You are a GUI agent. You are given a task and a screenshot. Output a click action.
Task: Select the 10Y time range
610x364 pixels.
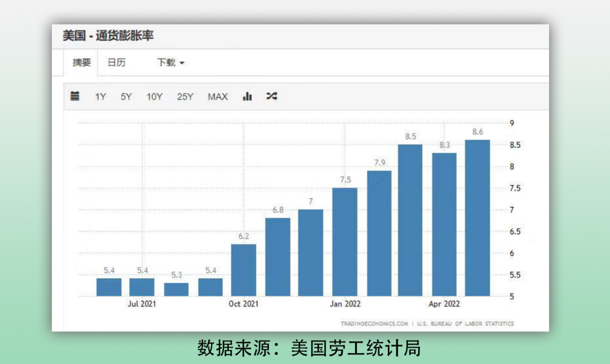pos(154,97)
